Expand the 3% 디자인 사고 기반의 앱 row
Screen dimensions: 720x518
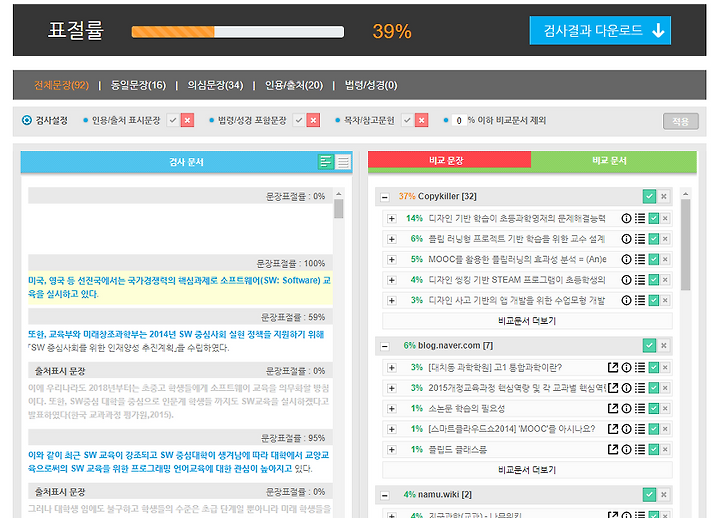[392, 301]
